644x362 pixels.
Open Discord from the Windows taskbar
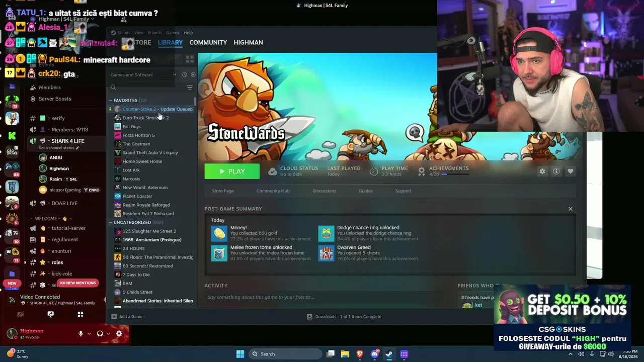pos(374,354)
